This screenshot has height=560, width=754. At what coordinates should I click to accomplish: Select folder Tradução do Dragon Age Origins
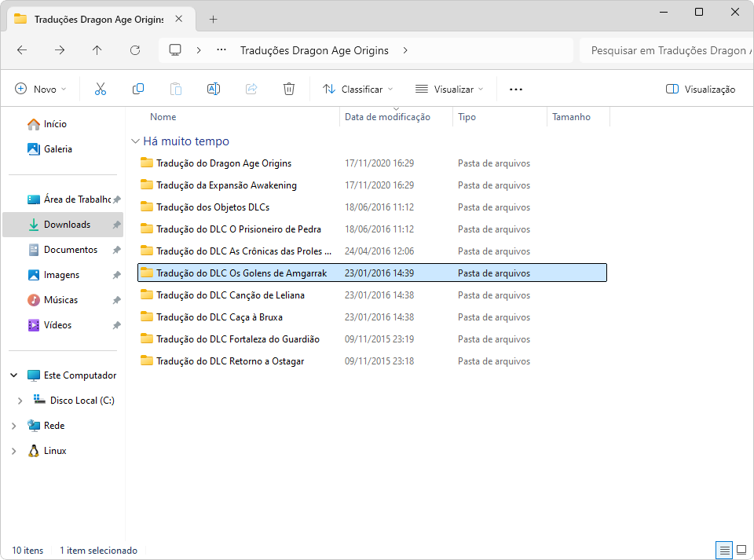372,163
